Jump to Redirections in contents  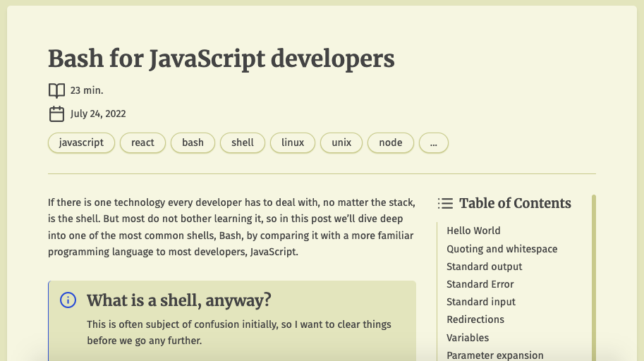[475, 319]
